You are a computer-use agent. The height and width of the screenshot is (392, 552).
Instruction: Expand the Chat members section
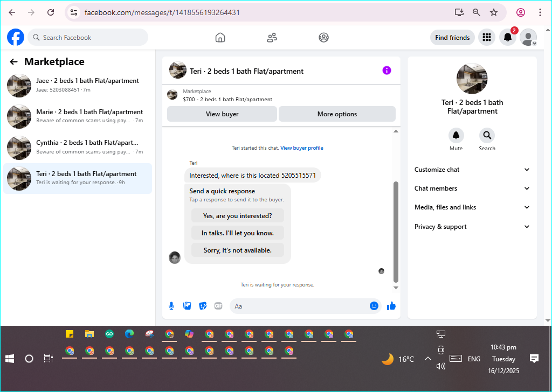(472, 188)
